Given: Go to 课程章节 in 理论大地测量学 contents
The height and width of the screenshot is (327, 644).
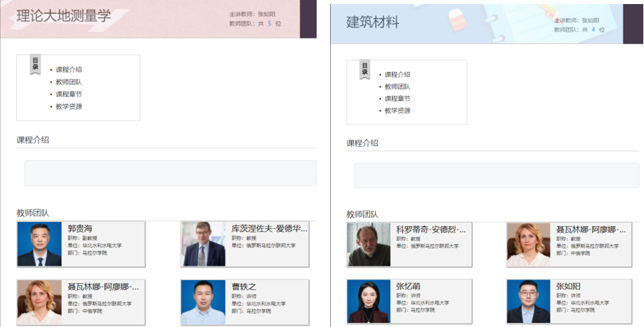Looking at the screenshot, I should [x=69, y=94].
